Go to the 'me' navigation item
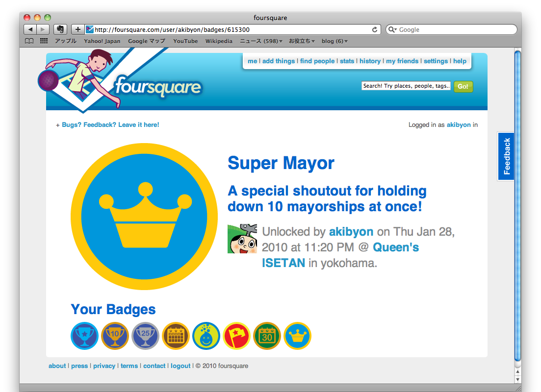Viewport: 541px width, 392px height. (x=252, y=61)
